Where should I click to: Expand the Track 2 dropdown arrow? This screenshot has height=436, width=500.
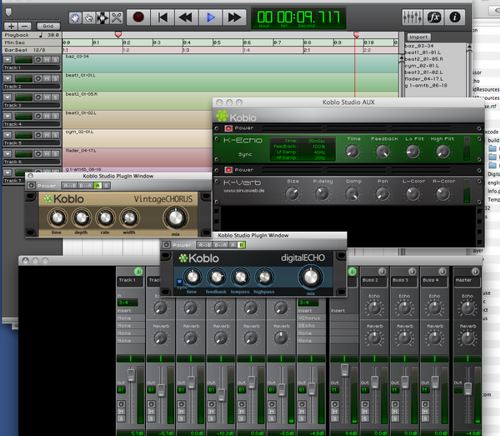coord(8,78)
